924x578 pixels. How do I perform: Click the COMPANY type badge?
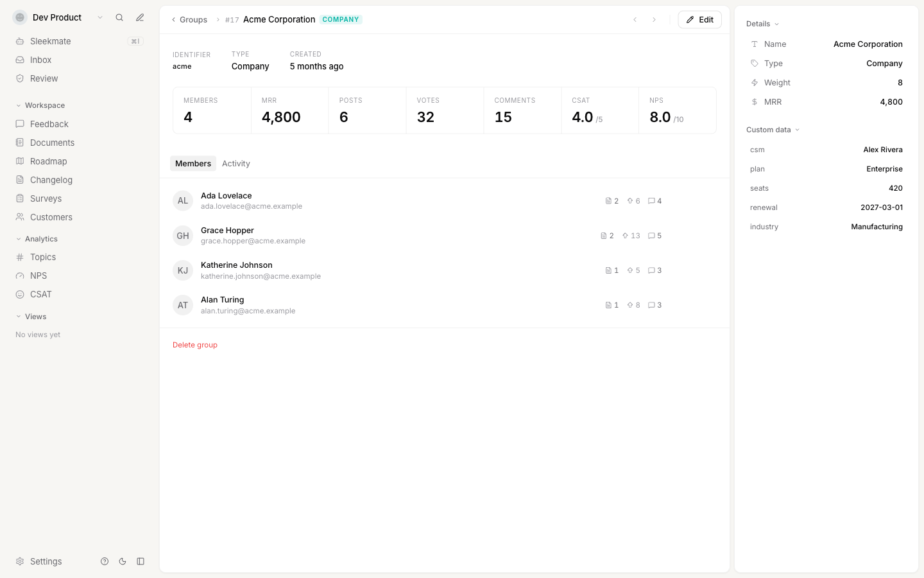pyautogui.click(x=341, y=20)
